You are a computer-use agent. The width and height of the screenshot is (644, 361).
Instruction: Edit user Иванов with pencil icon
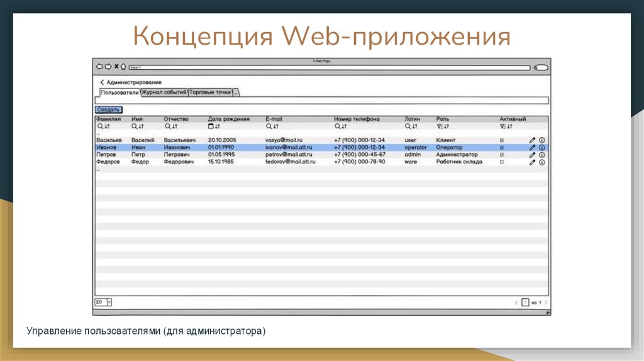532,147
